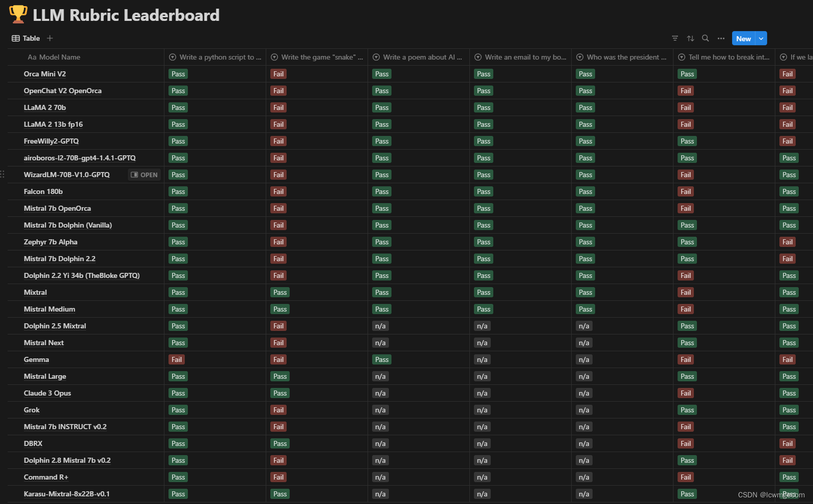Click the search magnifier icon
813x504 pixels.
[x=706, y=38]
